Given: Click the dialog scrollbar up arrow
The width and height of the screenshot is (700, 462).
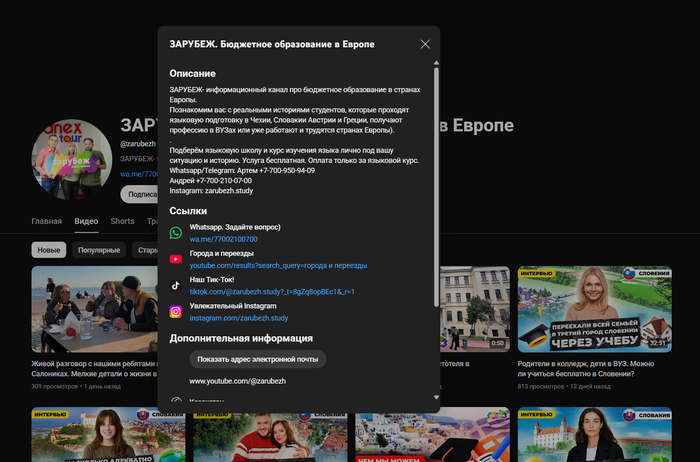Looking at the screenshot, I should [x=436, y=63].
